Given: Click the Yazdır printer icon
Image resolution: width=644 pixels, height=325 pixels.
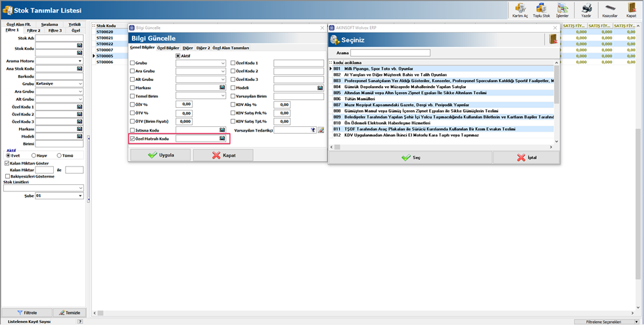Looking at the screenshot, I should tap(587, 9).
